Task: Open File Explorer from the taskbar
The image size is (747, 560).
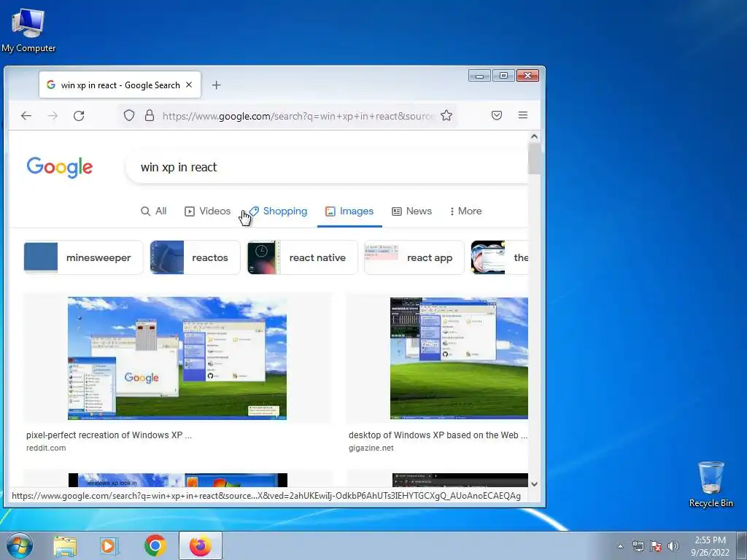Action: tap(65, 545)
